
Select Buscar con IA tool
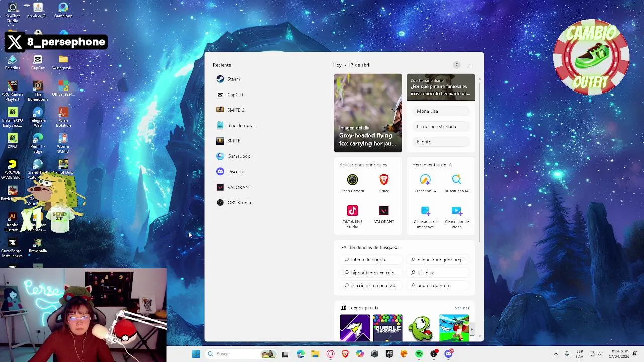pos(456,183)
